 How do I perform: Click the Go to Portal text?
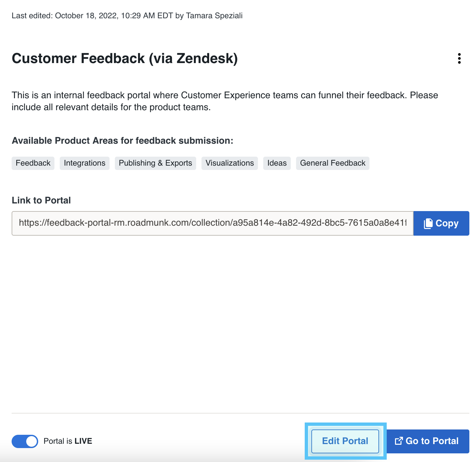coord(432,441)
